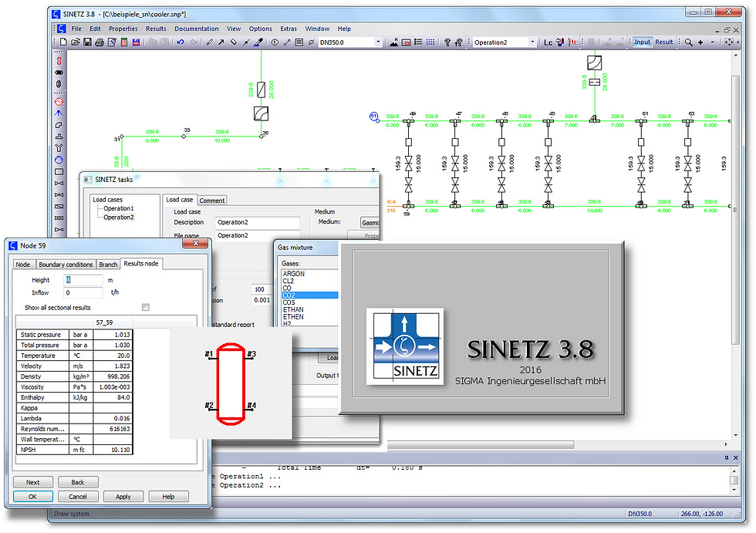Click the mountain height profile icon

(394, 42)
